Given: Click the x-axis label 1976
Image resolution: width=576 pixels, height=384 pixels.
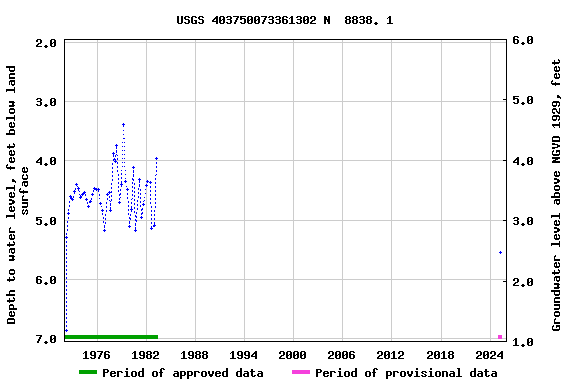Looking at the screenshot, I should coord(97,355).
